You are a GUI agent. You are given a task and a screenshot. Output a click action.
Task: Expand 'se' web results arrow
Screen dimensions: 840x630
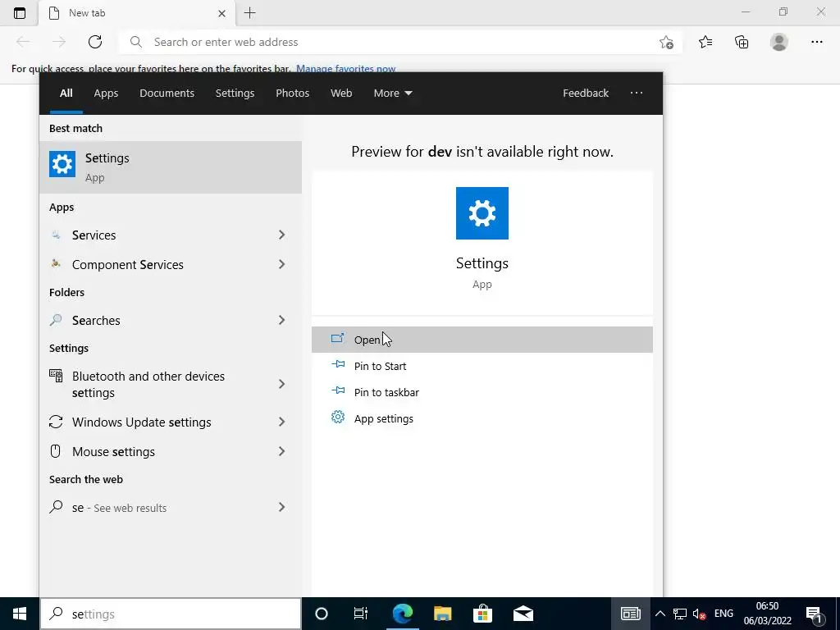coord(282,507)
